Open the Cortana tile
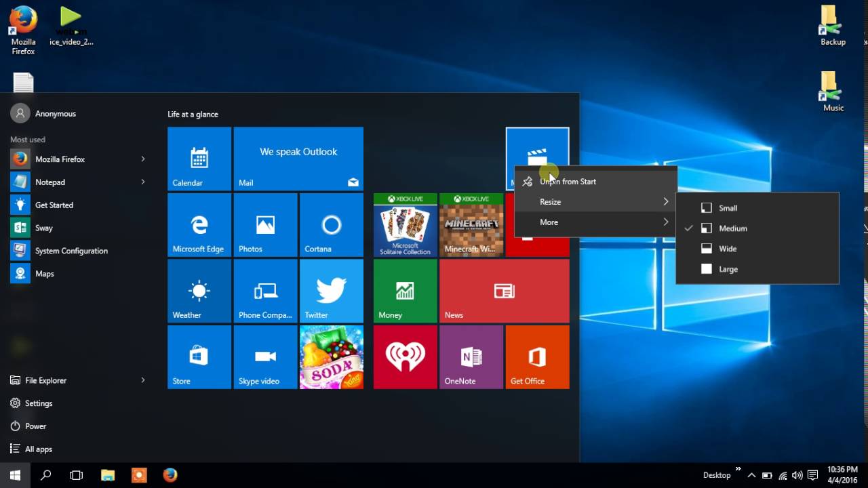This screenshot has width=868, height=488. click(332, 225)
